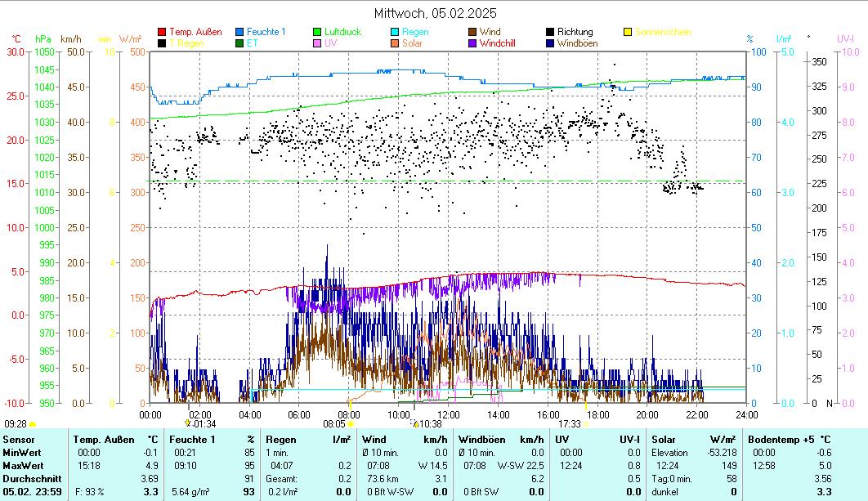Select the brown Wind legend marker
The width and height of the screenshot is (868, 501).
tap(472, 32)
